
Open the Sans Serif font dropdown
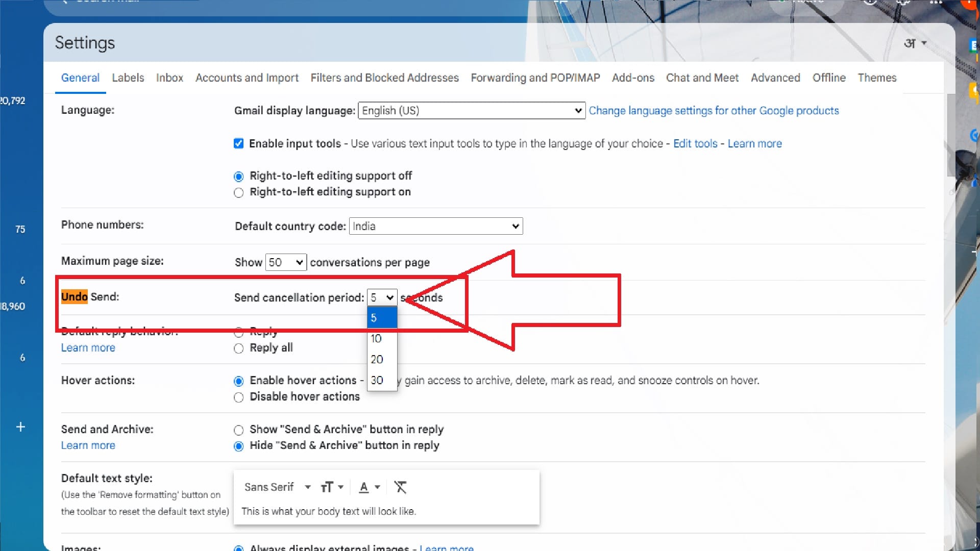pos(277,487)
